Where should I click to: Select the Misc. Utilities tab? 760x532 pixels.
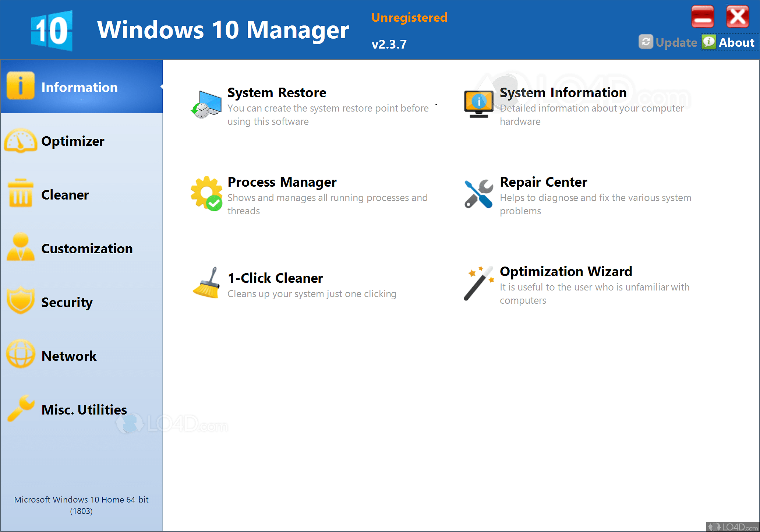[84, 410]
